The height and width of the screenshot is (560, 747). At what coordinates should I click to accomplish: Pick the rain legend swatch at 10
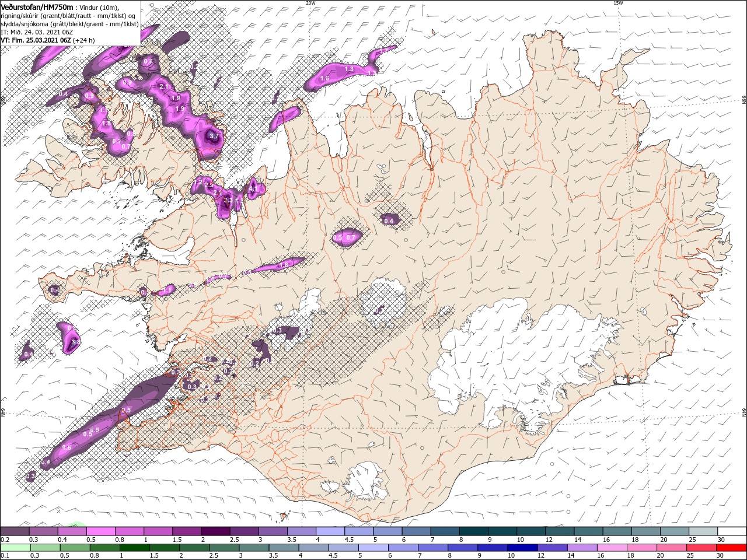click(x=523, y=548)
